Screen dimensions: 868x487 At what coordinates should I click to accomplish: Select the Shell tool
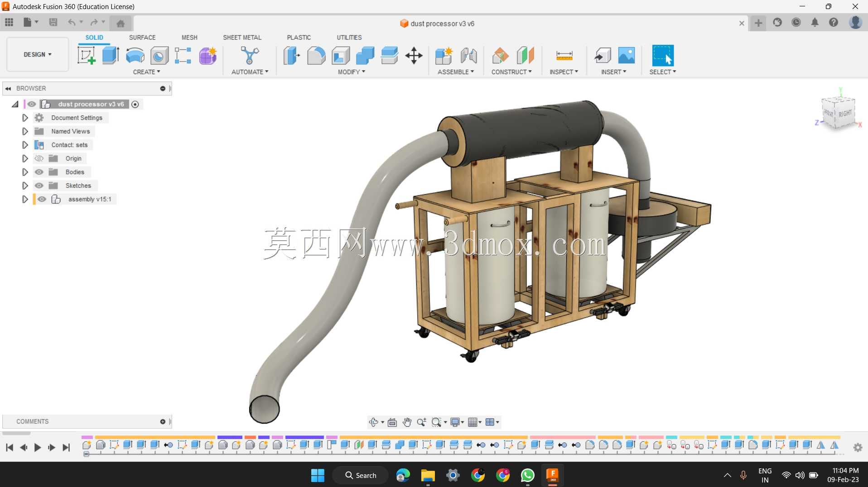tap(341, 56)
